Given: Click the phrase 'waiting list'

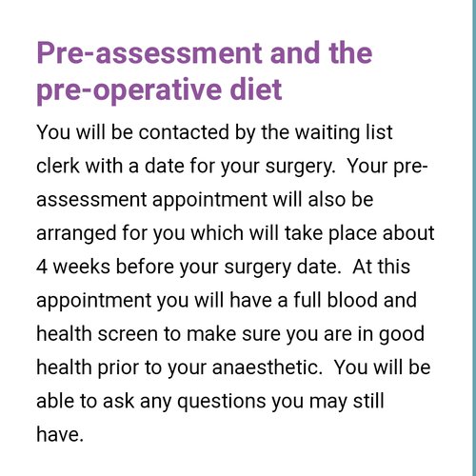Looking at the screenshot, I should [344, 132].
